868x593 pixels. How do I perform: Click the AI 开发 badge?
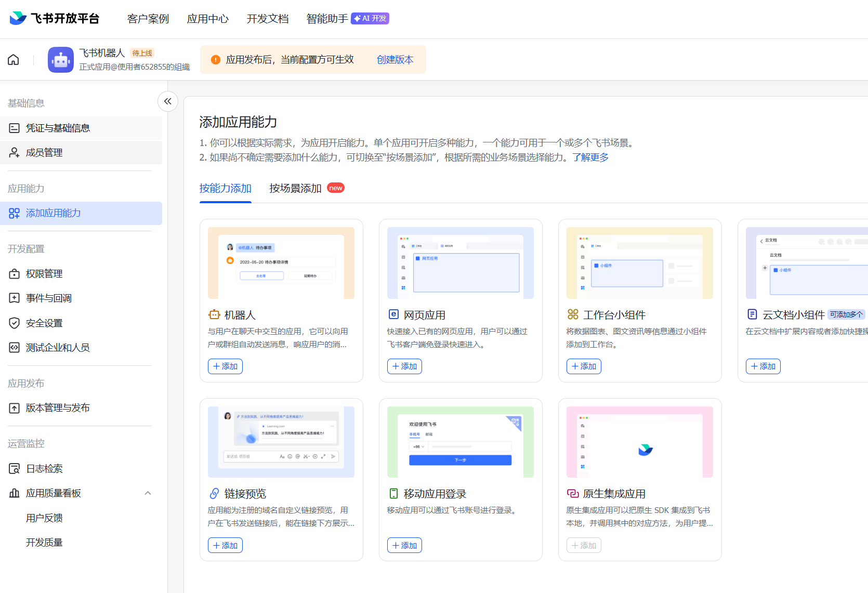[x=370, y=19]
